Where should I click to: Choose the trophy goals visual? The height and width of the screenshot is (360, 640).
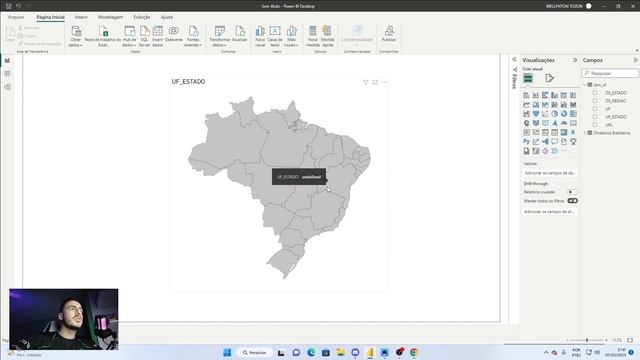tap(573, 142)
